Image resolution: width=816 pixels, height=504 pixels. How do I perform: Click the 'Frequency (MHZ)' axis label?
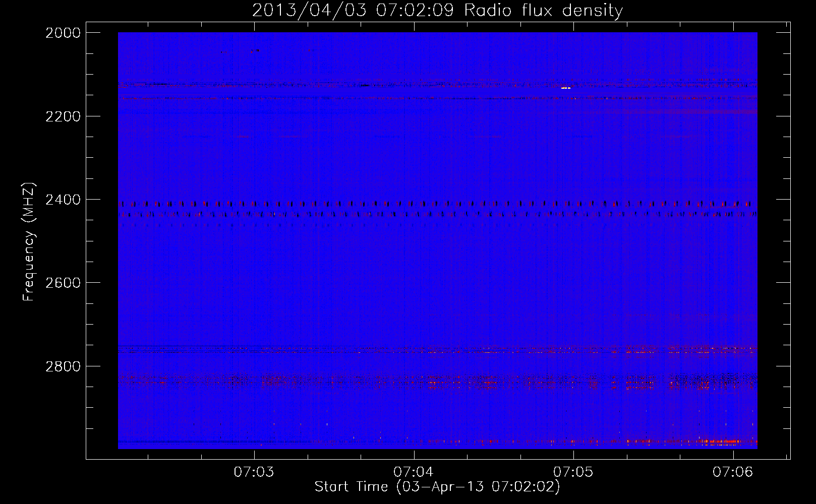click(29, 242)
